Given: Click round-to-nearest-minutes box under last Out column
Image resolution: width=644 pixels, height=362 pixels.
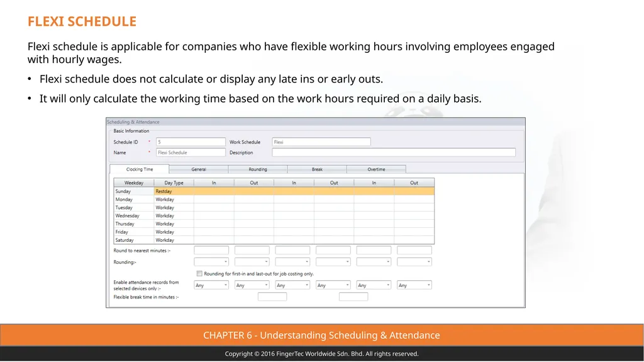Looking at the screenshot, I should [414, 250].
